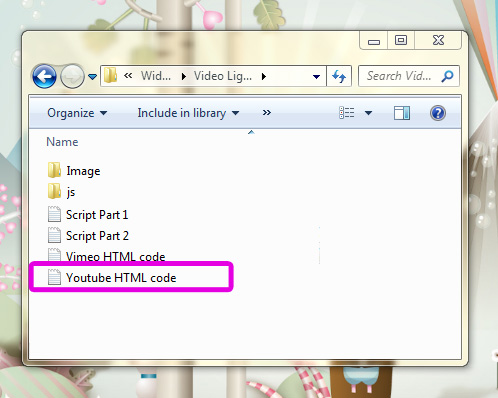Select the js folder icon
This screenshot has height=398, width=498.
[x=54, y=191]
